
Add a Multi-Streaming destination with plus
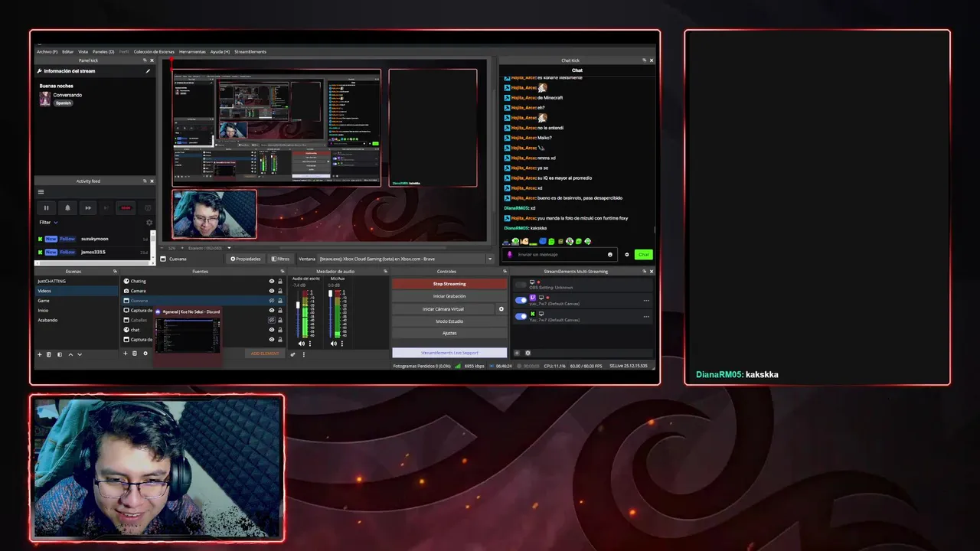coord(517,353)
